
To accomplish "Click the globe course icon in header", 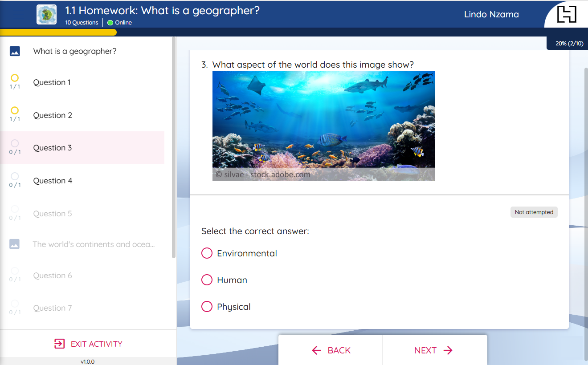I will pyautogui.click(x=46, y=14).
